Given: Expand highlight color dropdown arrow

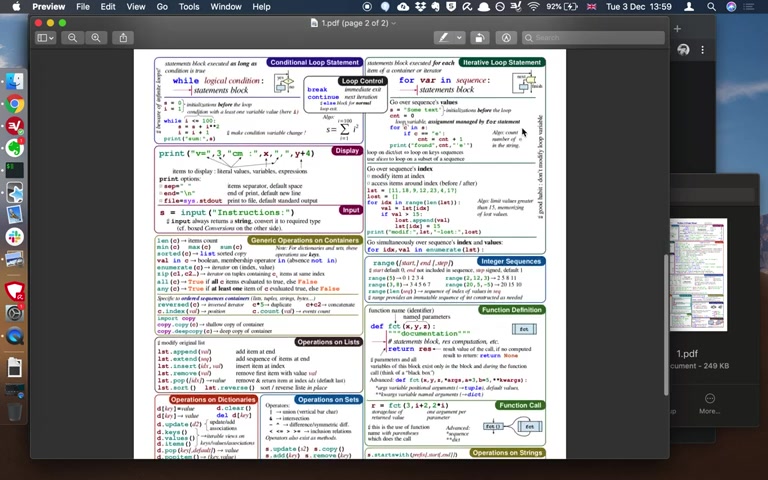Looking at the screenshot, I should 459,38.
